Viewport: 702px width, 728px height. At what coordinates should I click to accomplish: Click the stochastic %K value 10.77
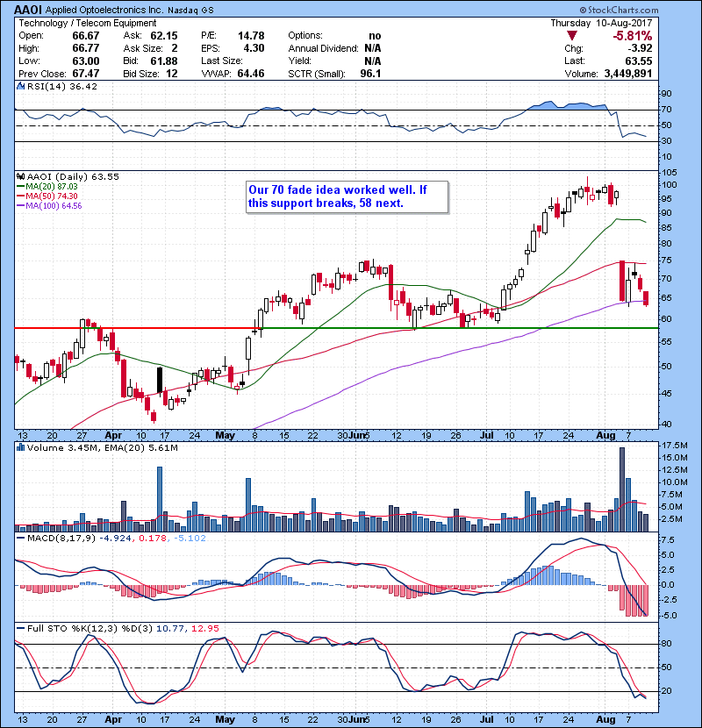click(169, 629)
